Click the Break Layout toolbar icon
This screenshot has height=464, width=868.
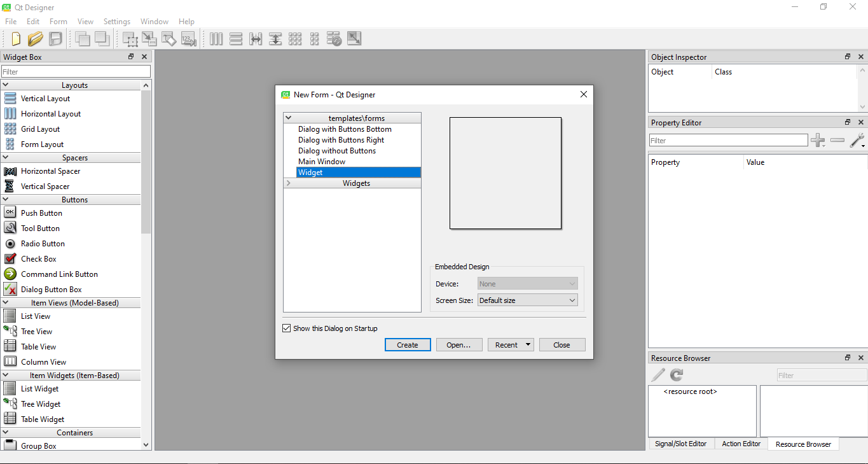(334, 39)
